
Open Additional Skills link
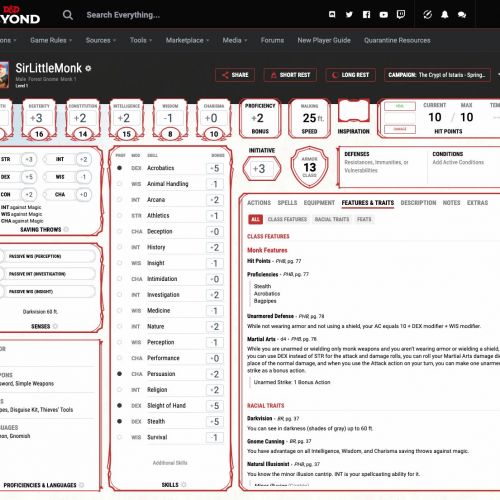pos(170,463)
